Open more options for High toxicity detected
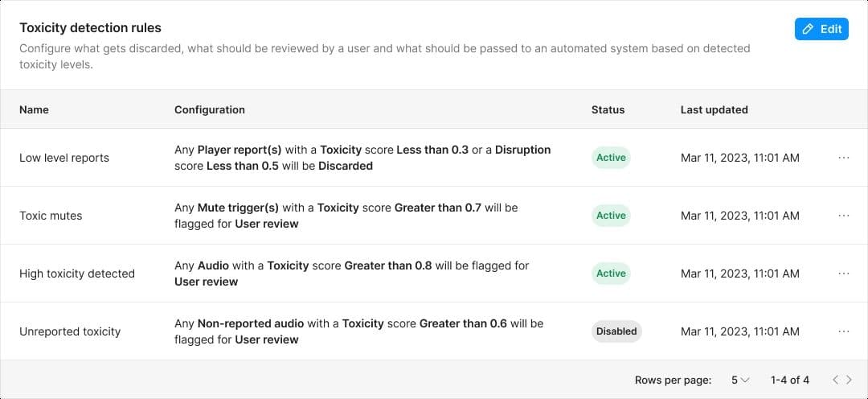Viewport: 868px width, 399px height. pos(843,274)
